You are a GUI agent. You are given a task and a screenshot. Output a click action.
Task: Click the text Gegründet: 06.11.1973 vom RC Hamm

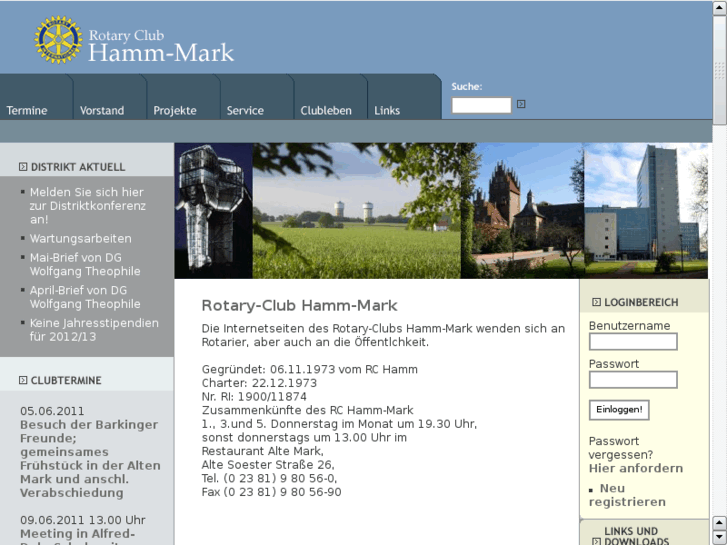click(x=310, y=370)
